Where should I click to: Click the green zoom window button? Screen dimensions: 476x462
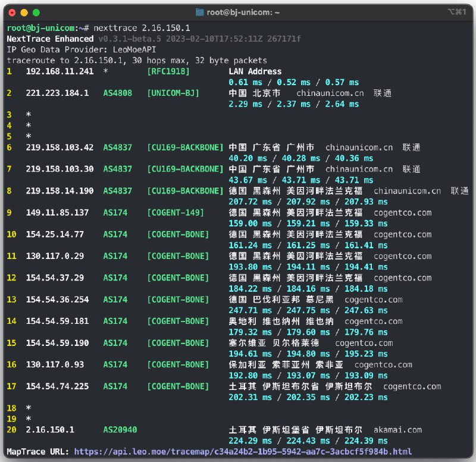point(36,13)
